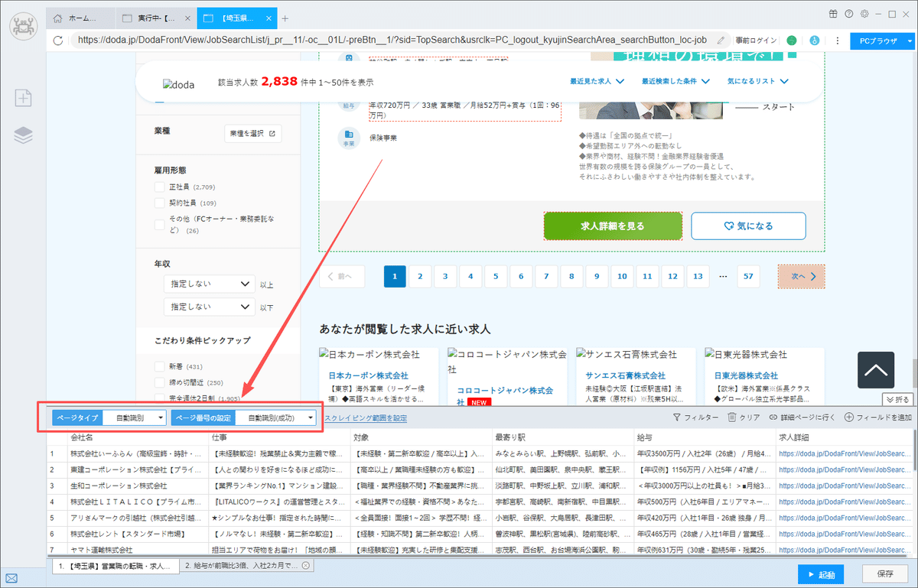Open the 日東光器株式会社 job link
The height and width of the screenshot is (588, 918).
[746, 376]
